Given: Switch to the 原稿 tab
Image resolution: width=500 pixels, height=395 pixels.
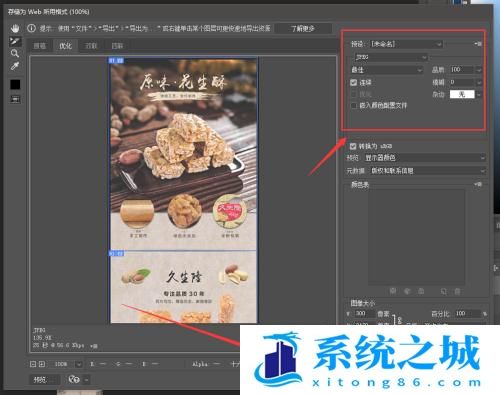Looking at the screenshot, I should 40,46.
